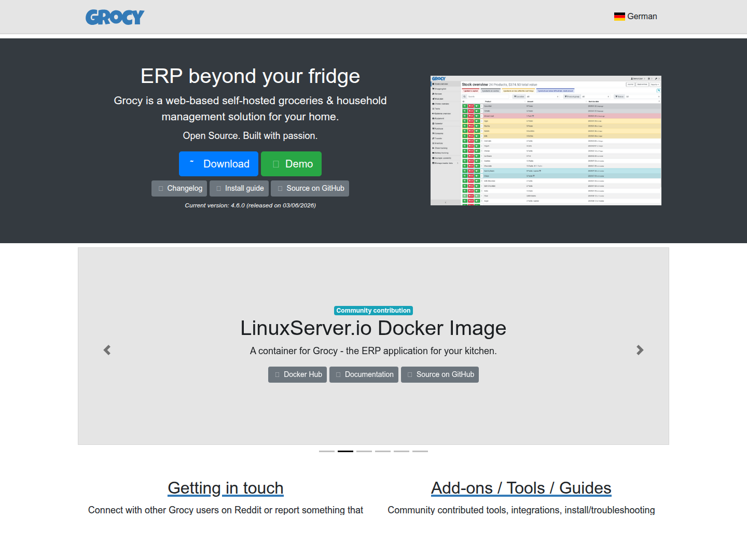747x560 pixels.
Task: Click 'Connect with other Grocy users on Reddit' text
Action: (x=226, y=510)
